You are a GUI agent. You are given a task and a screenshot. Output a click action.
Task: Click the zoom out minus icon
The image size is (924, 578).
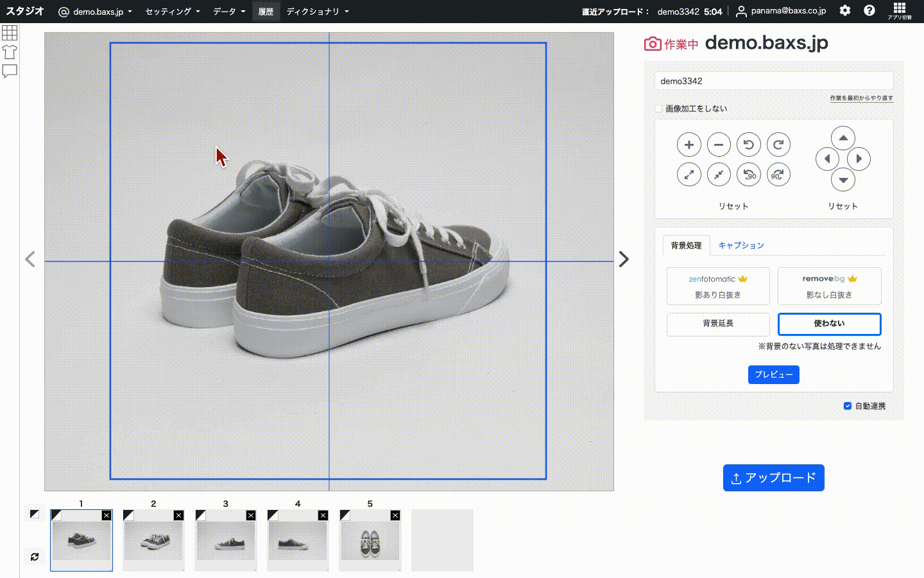coord(719,144)
